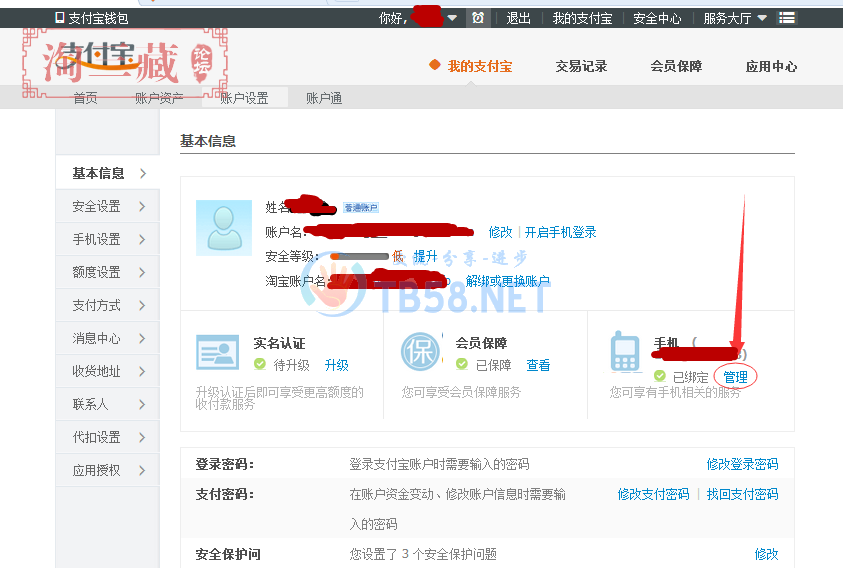Click the 安全等级 level progress bar
The height and width of the screenshot is (568, 843).
tap(359, 257)
